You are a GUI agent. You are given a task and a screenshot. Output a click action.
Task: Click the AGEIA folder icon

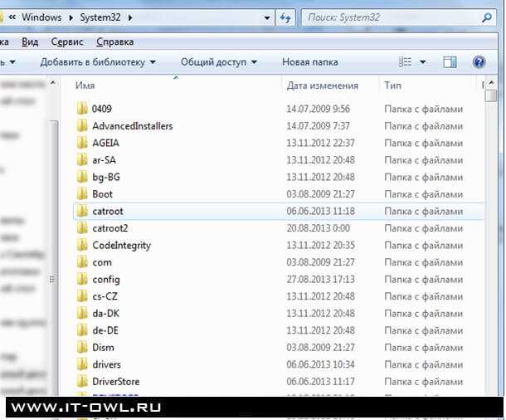[81, 143]
